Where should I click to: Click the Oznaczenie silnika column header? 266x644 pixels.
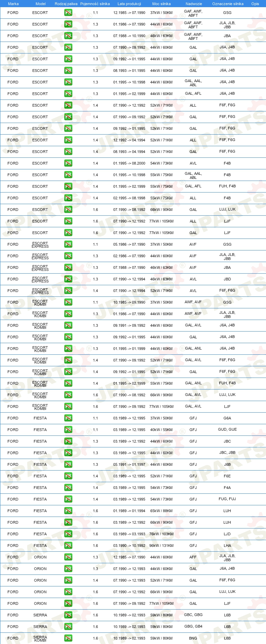228,4
